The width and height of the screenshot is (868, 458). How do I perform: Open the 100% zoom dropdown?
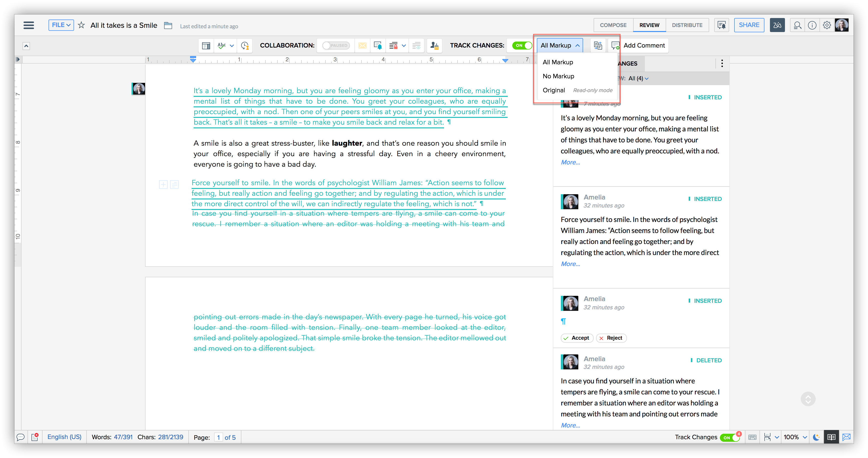tap(795, 437)
